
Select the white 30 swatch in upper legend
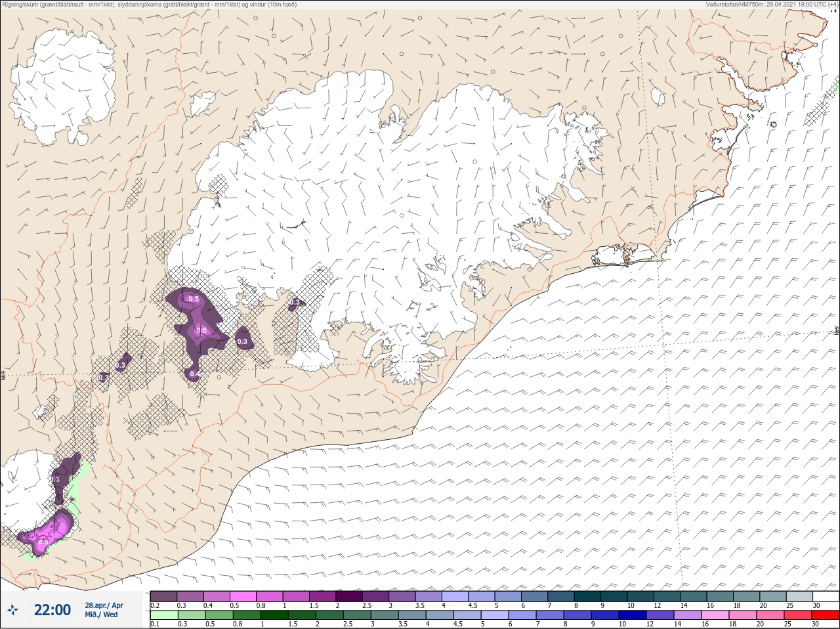pyautogui.click(x=826, y=596)
